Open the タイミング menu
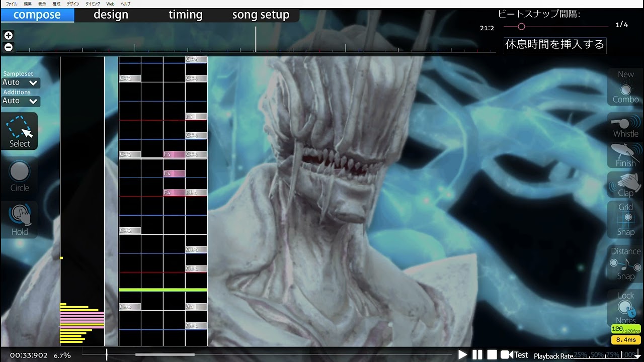This screenshot has width=644, height=362. [93, 4]
